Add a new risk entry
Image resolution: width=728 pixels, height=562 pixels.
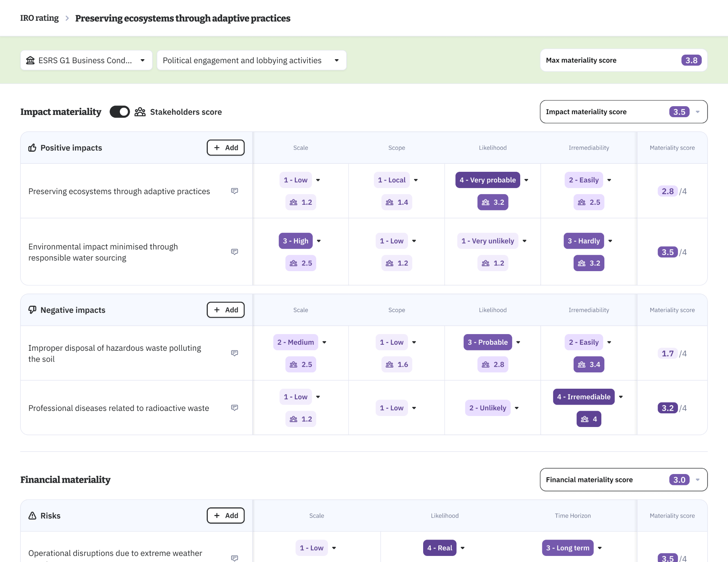pyautogui.click(x=226, y=515)
